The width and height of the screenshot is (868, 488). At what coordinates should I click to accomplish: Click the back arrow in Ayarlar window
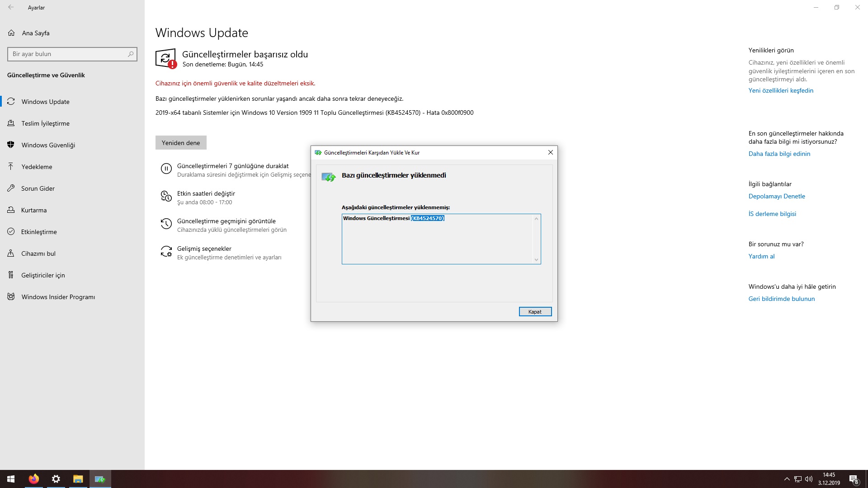(11, 7)
